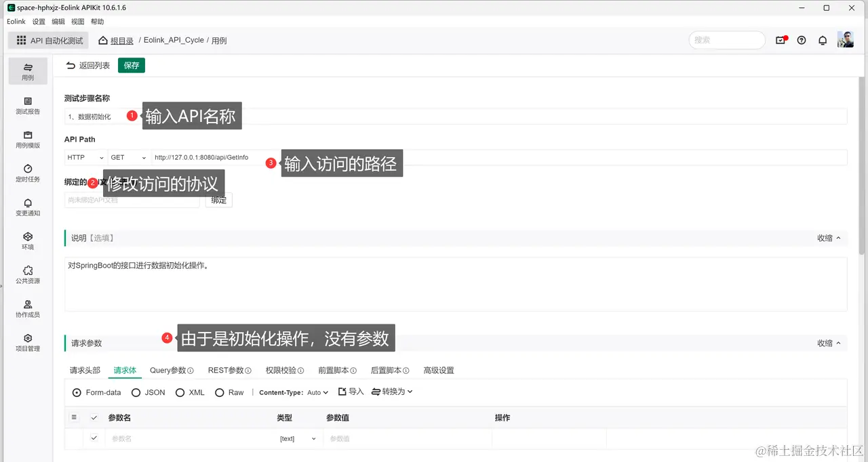Click the 返回列表 back arrow icon
This screenshot has width=868, height=462.
[71, 66]
